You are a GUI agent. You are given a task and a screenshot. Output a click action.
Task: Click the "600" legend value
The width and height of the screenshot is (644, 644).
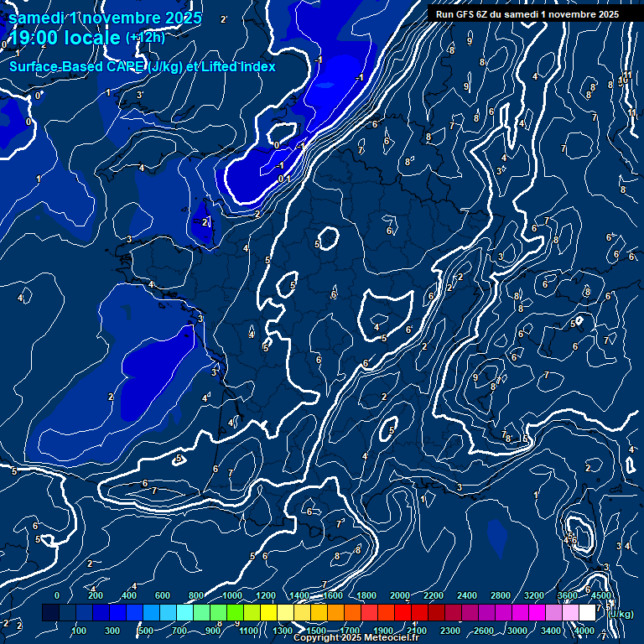163,595
